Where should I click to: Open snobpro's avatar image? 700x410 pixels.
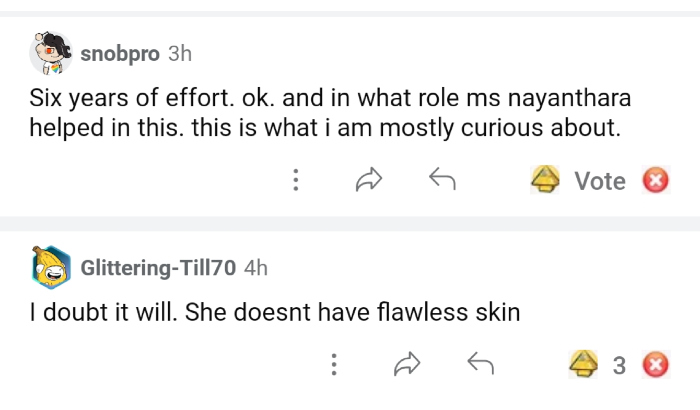pyautogui.click(x=51, y=53)
